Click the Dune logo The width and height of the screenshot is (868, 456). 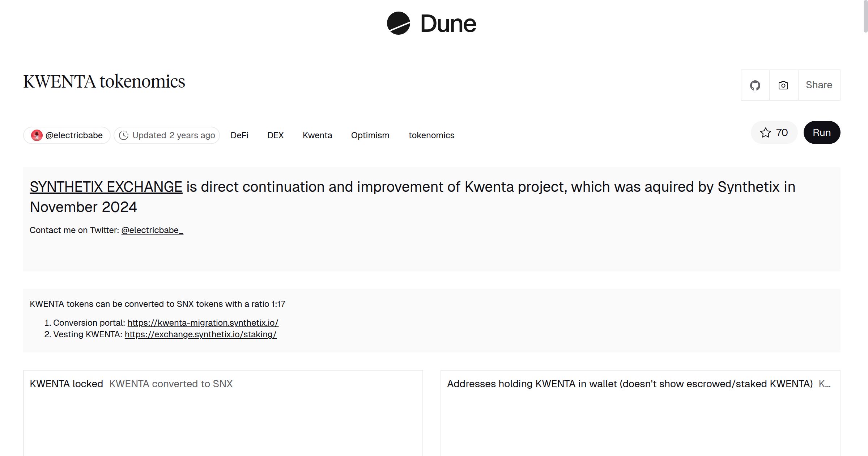[431, 24]
